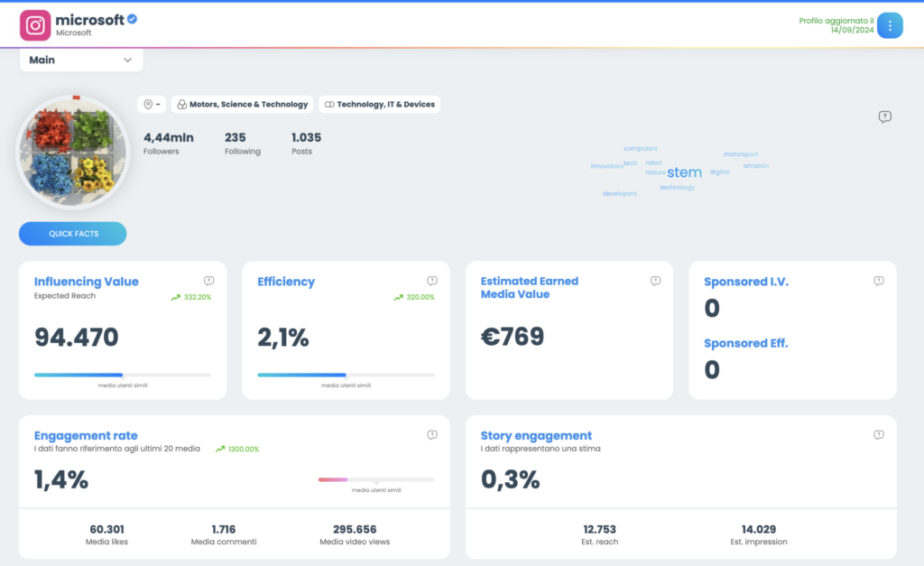Click 'technology' in the word cloud
The width and height of the screenshot is (924, 566).
tap(677, 188)
